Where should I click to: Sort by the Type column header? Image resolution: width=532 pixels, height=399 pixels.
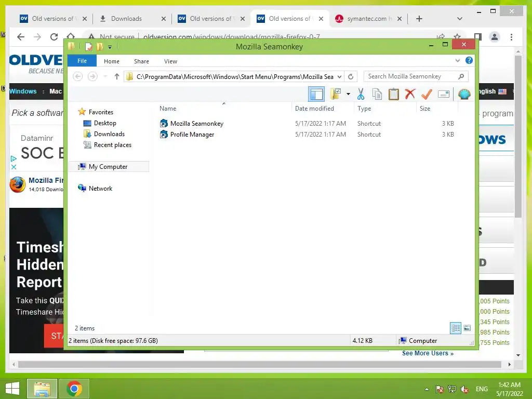click(385, 109)
